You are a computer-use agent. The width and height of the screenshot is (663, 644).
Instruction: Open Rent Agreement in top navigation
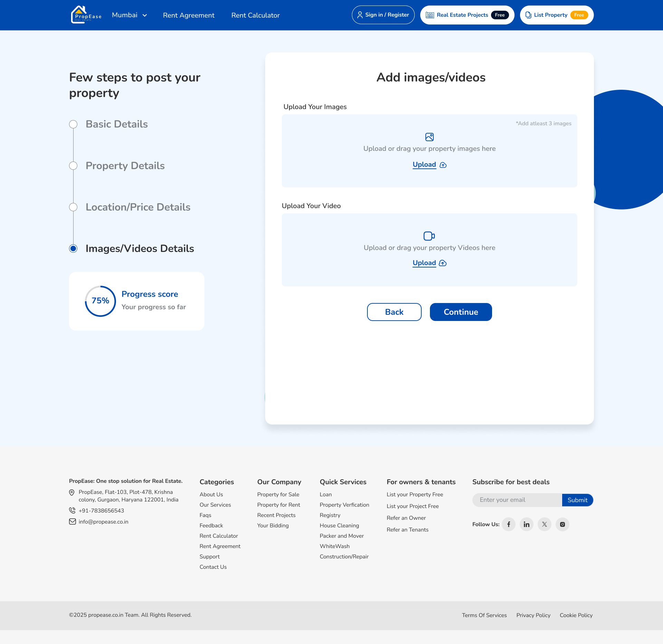tap(189, 15)
